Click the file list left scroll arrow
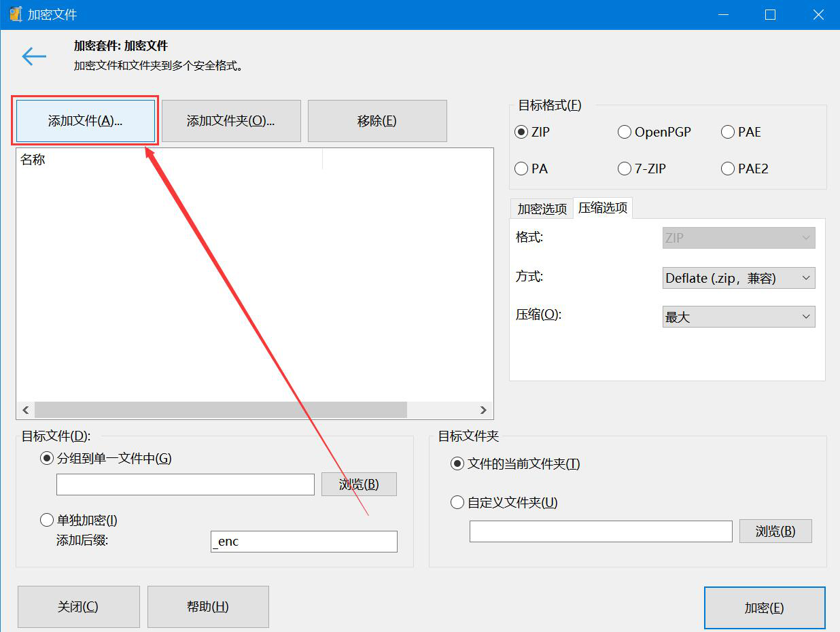Image resolution: width=840 pixels, height=632 pixels. click(26, 410)
